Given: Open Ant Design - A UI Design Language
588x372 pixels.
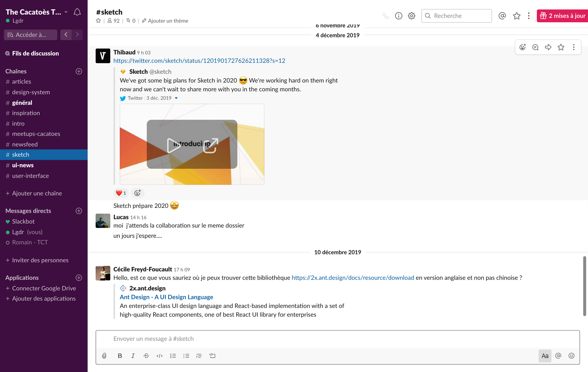Looking at the screenshot, I should [166, 297].
